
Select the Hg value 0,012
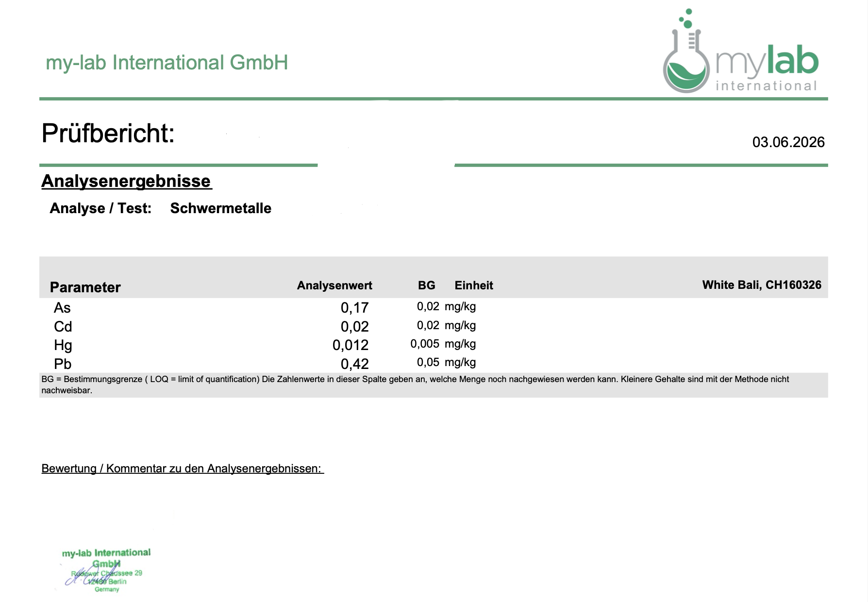tap(351, 345)
